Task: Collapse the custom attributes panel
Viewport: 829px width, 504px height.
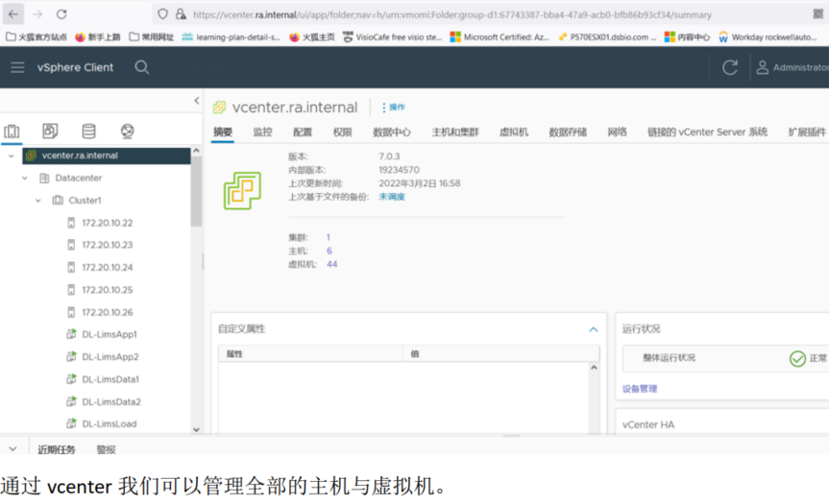Action: [593, 329]
